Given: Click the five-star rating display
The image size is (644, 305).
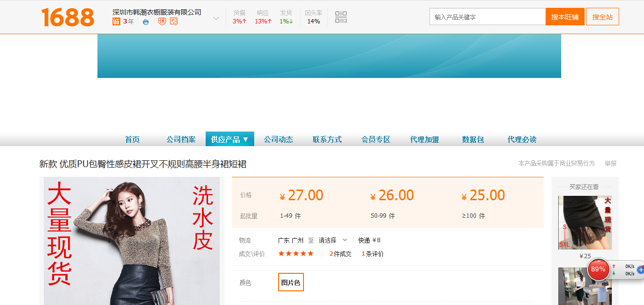Looking at the screenshot, I should click(296, 254).
